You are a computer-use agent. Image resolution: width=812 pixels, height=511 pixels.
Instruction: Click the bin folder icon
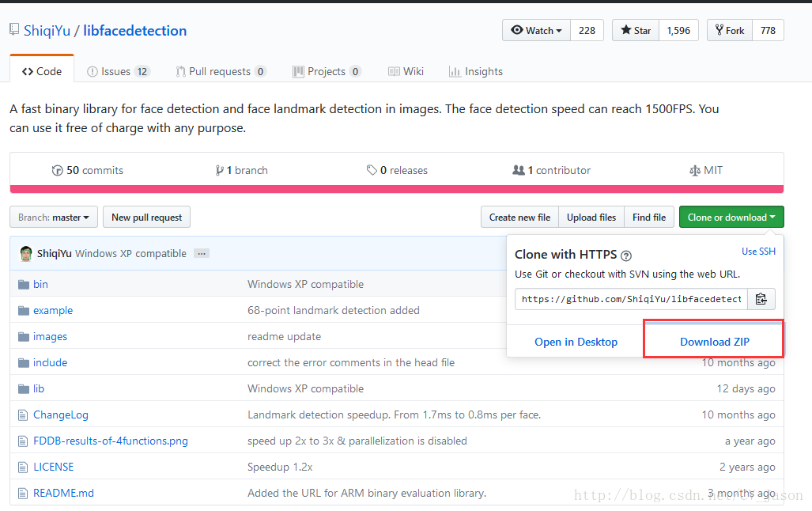(x=22, y=284)
